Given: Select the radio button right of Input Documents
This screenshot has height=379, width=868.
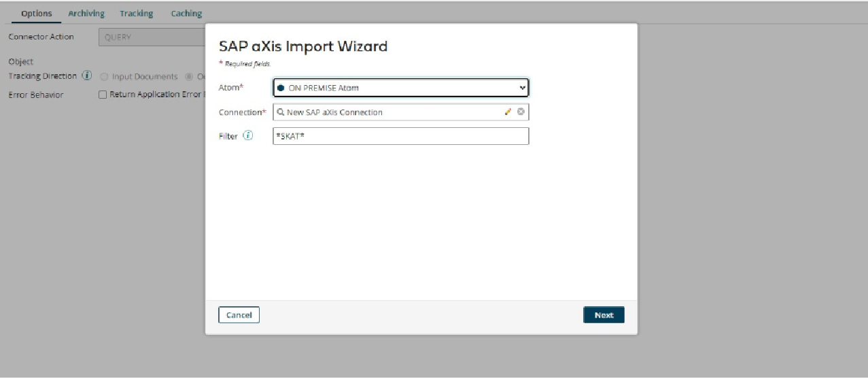Looking at the screenshot, I should point(189,76).
